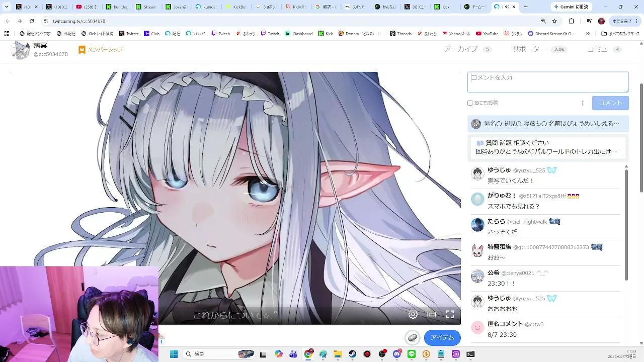The image size is (644, 362).
Task: Open the Threads bookmark
Action: coord(400,34)
